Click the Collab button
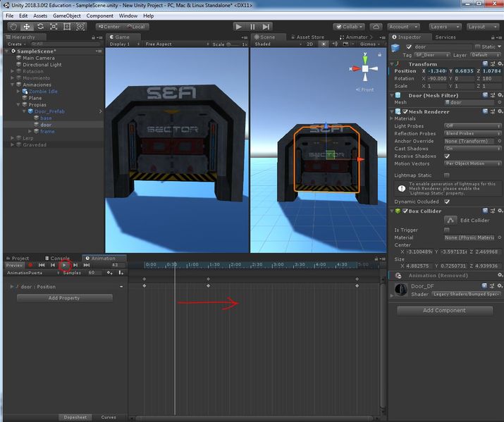 point(348,27)
